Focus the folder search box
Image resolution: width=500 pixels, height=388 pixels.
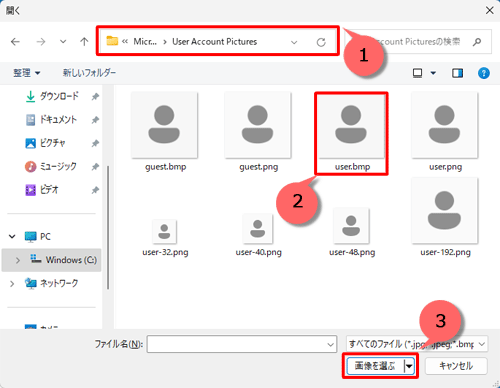[x=418, y=42]
